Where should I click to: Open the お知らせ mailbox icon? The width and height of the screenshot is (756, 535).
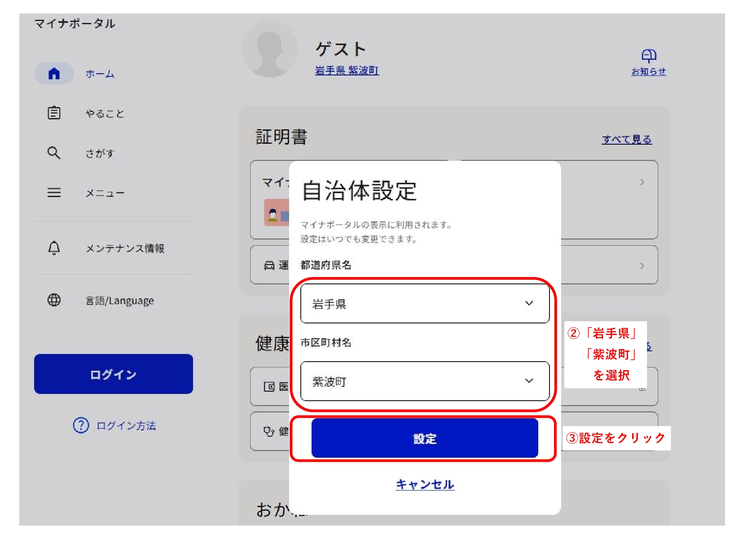649,56
